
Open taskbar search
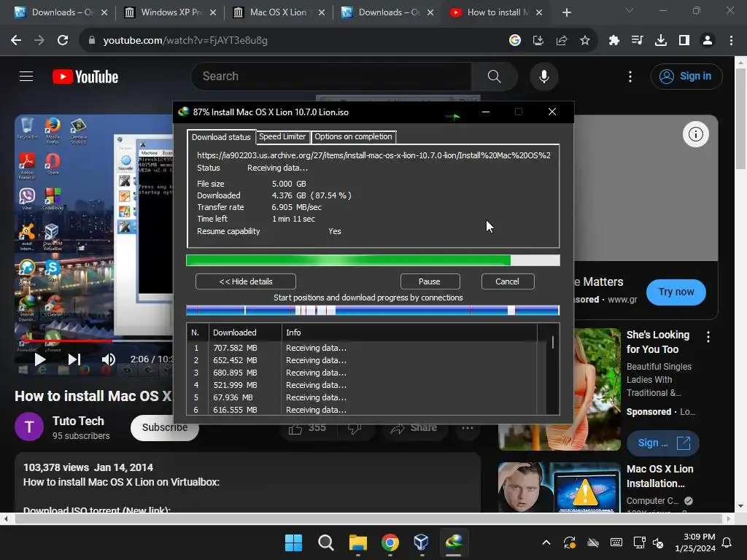(x=326, y=542)
